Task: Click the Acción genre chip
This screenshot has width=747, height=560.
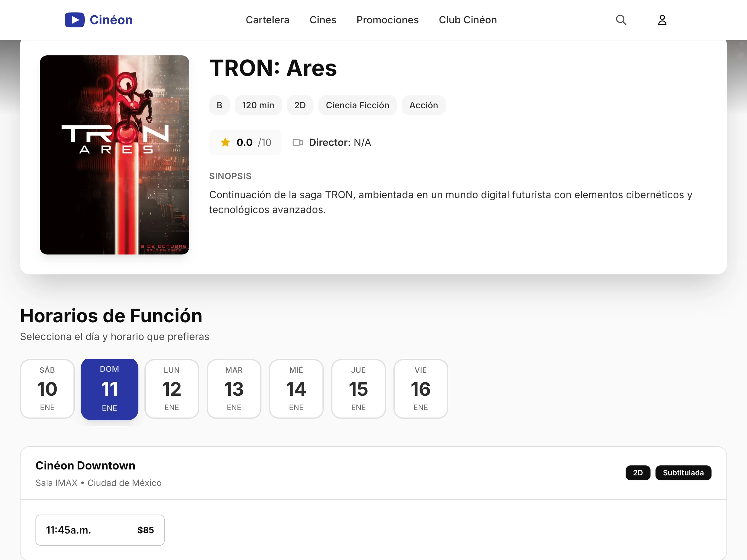Action: tap(424, 105)
